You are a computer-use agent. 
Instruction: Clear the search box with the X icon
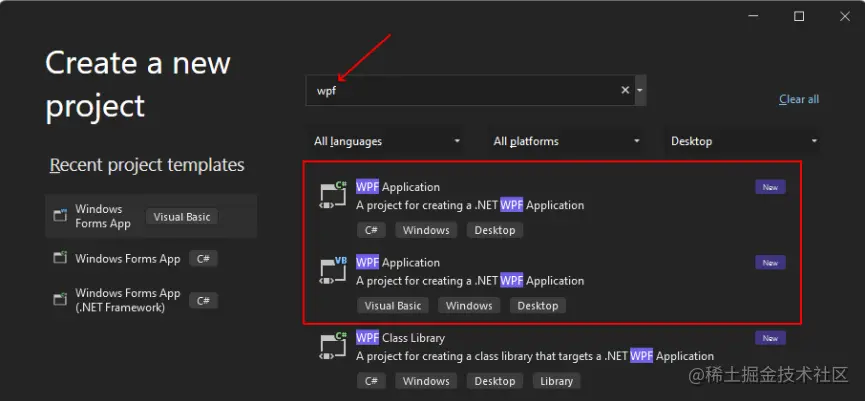(x=625, y=90)
